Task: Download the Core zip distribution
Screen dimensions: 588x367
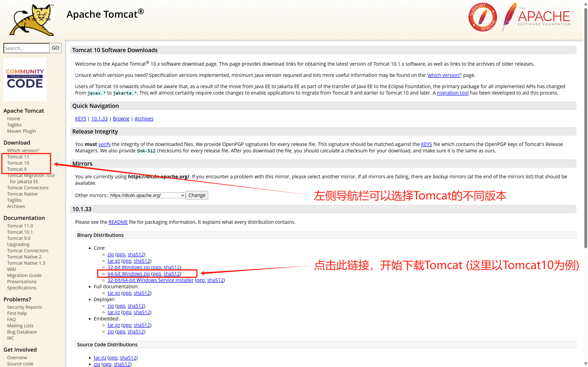Action: (111, 254)
